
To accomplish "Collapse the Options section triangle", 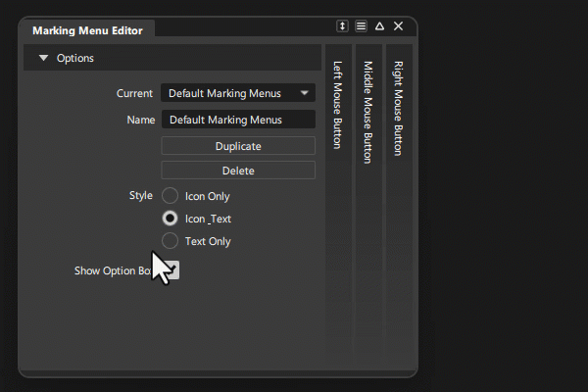I will click(43, 59).
